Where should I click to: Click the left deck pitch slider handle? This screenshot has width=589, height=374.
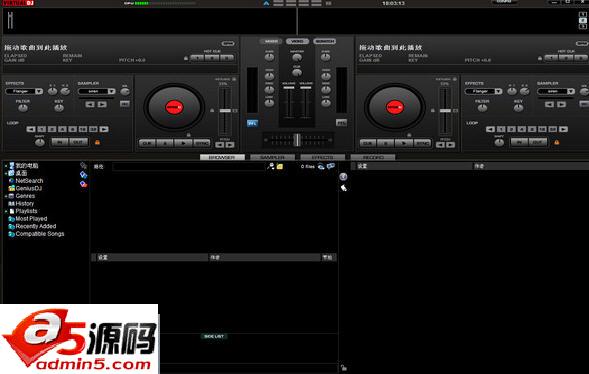tap(225, 110)
